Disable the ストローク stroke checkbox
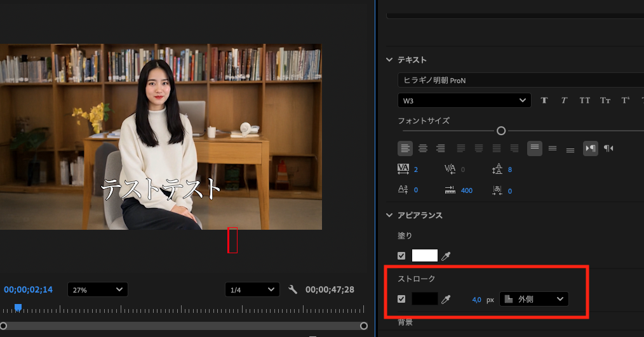This screenshot has height=337, width=644. pos(401,299)
